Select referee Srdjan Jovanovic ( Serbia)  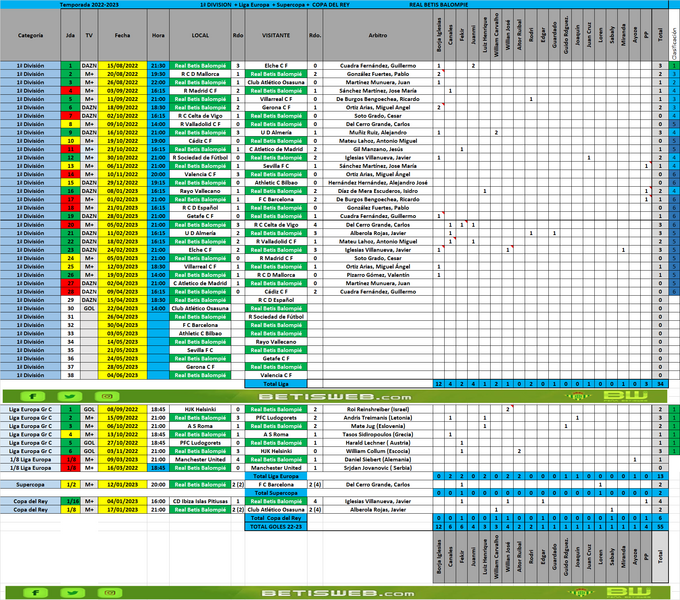378,468
